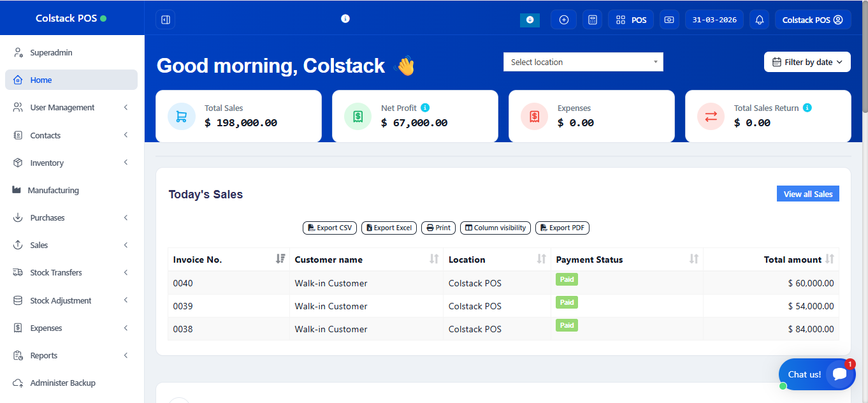Open the notifications bell
Image resolution: width=868 pixels, height=403 pixels.
[759, 20]
